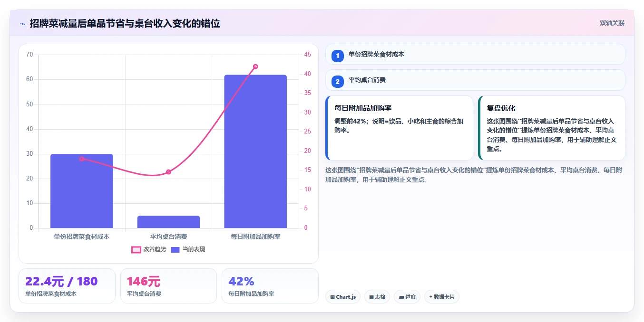Toggle the 当前表现 legend item
Screen dimensions: 644x322
click(x=188, y=249)
